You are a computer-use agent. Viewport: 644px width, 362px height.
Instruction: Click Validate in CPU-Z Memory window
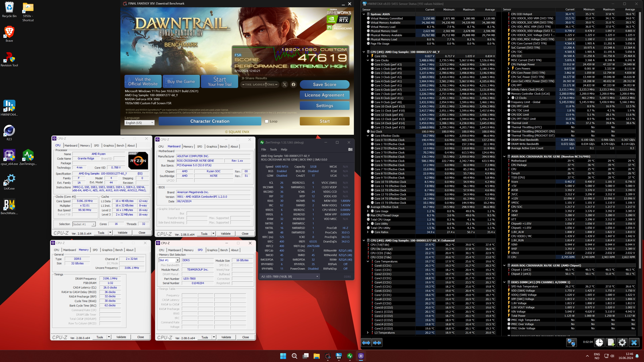[x=121, y=337]
